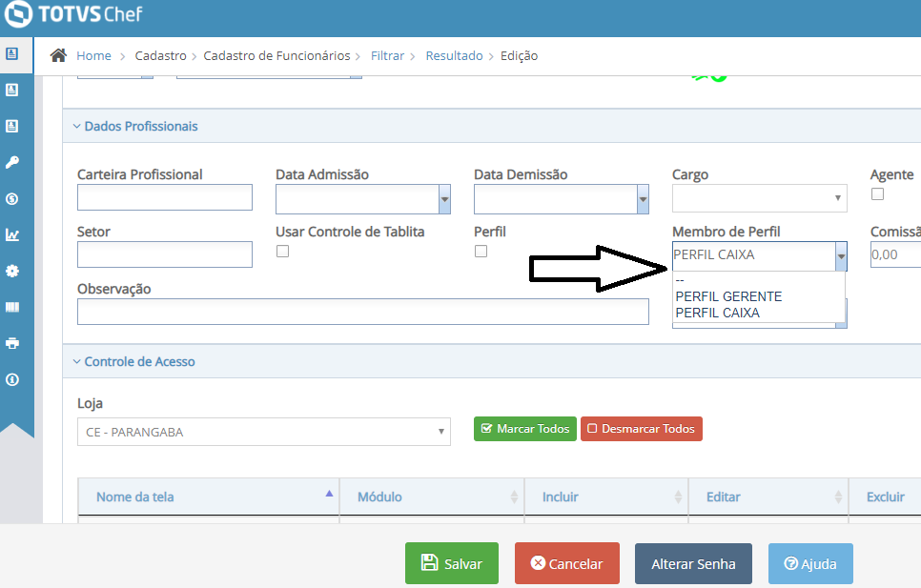Click the Alterar Senha button
The height and width of the screenshot is (588, 921).
tap(693, 563)
